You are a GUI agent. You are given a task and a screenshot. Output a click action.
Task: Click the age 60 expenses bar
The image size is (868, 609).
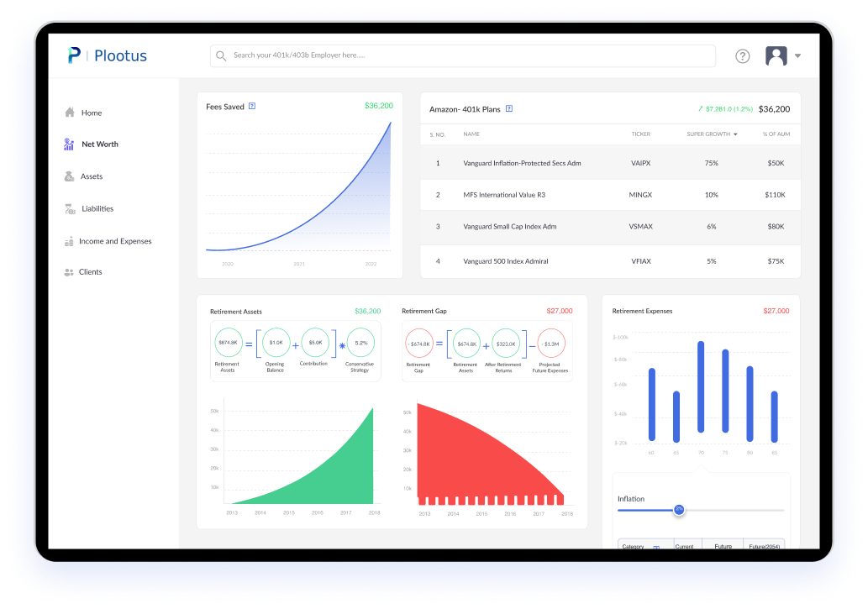[x=651, y=405]
